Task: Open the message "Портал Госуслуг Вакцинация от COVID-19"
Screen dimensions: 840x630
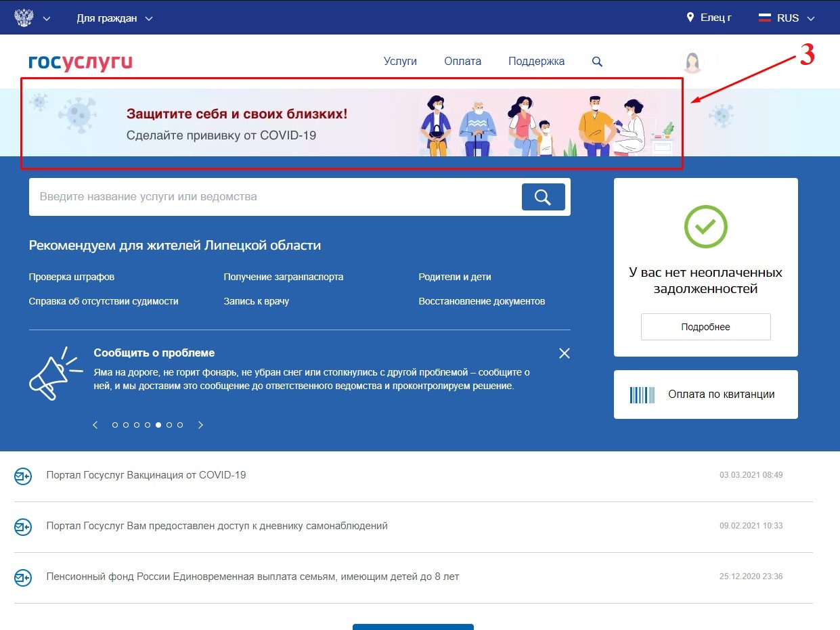Action: tap(146, 475)
